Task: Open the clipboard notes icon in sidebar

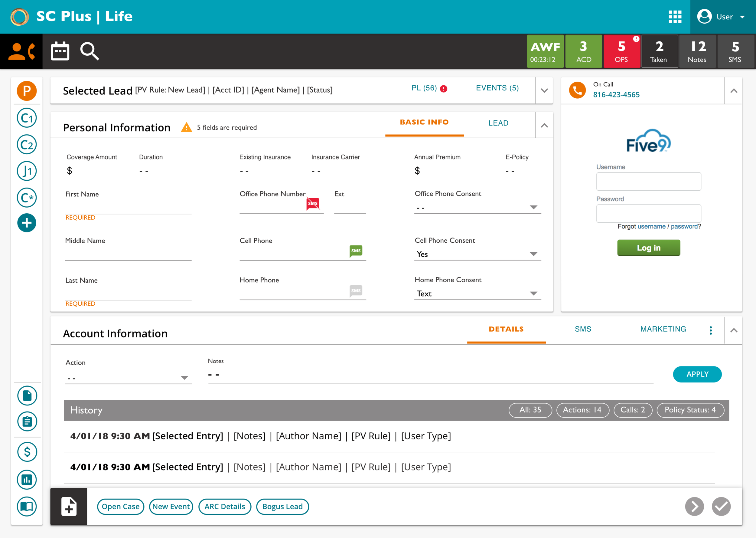Action: (27, 422)
